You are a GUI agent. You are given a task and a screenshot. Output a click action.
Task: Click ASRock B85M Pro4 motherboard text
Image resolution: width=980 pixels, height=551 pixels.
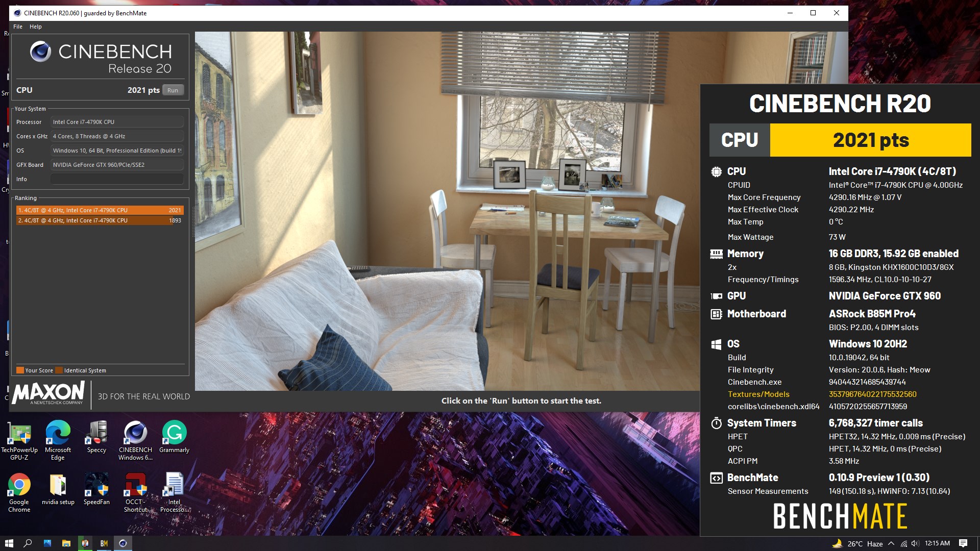point(872,314)
